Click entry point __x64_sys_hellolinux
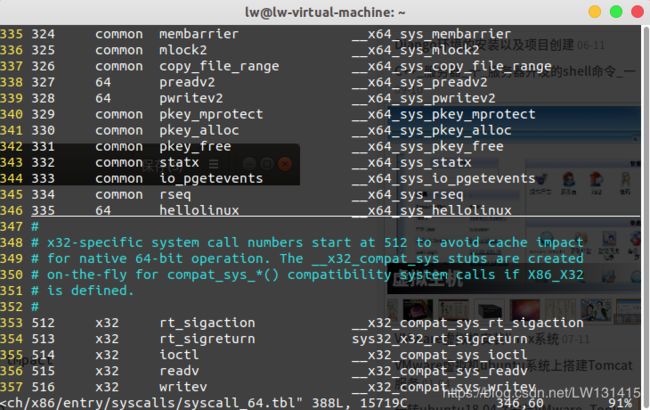 (432, 211)
